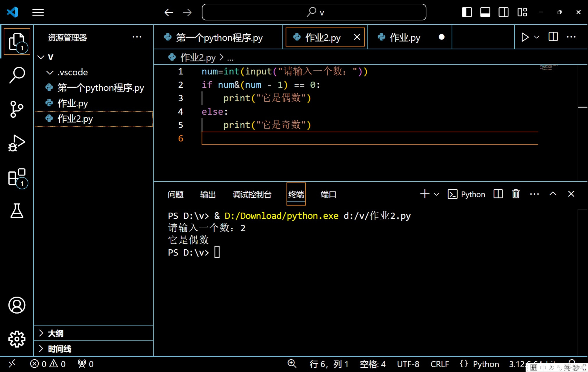Maximize the panel with up chevron
588x372 pixels.
553,194
